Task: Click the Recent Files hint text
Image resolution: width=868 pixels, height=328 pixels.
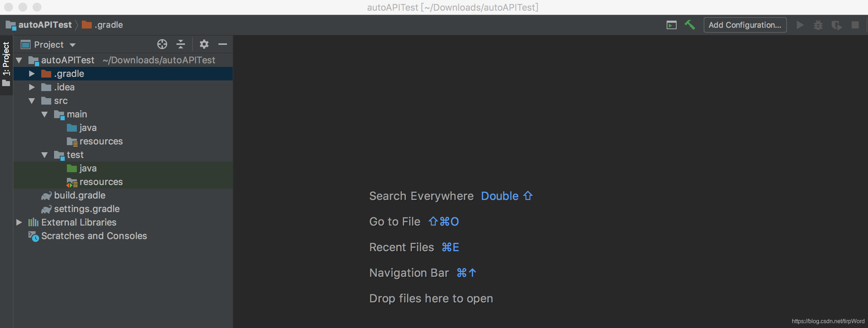Action: (402, 247)
